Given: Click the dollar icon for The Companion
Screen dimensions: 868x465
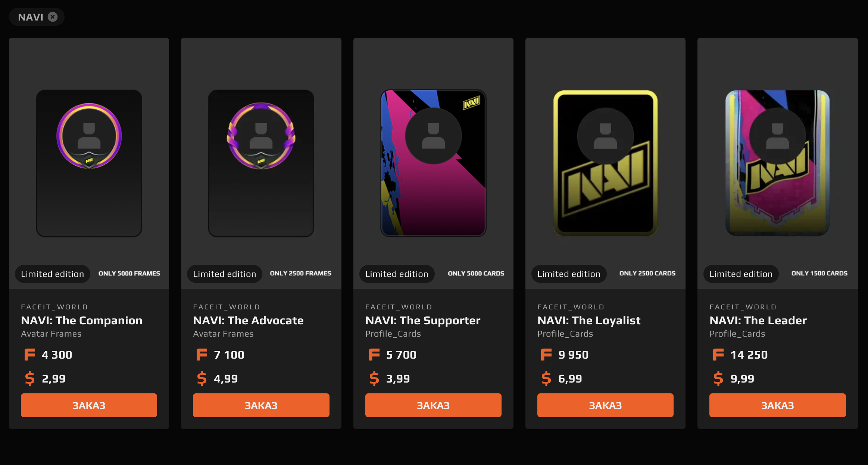Looking at the screenshot, I should [x=30, y=378].
